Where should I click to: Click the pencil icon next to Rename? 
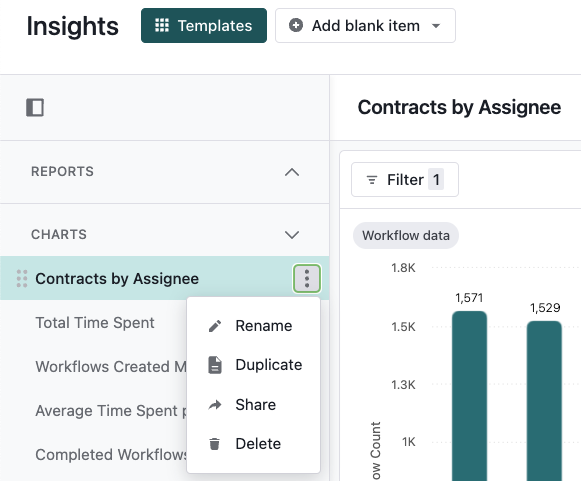[x=215, y=326]
